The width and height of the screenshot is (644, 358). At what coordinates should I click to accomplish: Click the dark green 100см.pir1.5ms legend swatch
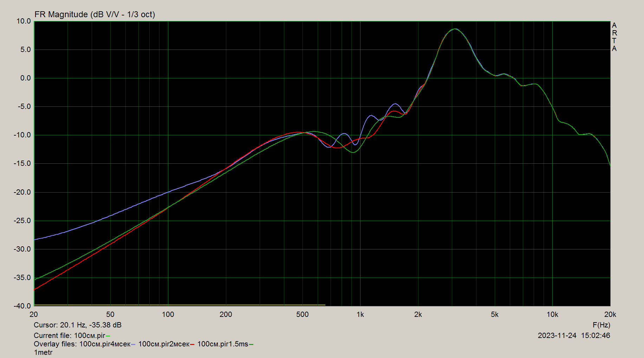coord(251,345)
